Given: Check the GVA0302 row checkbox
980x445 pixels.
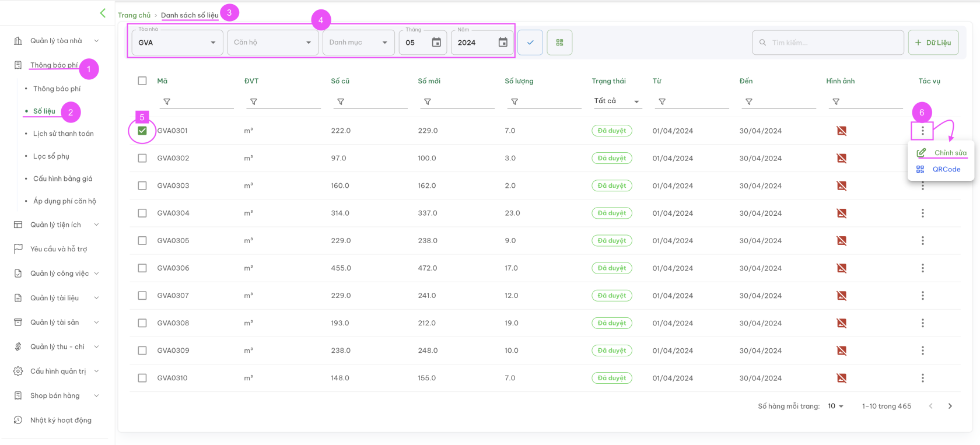Looking at the screenshot, I should pos(142,158).
